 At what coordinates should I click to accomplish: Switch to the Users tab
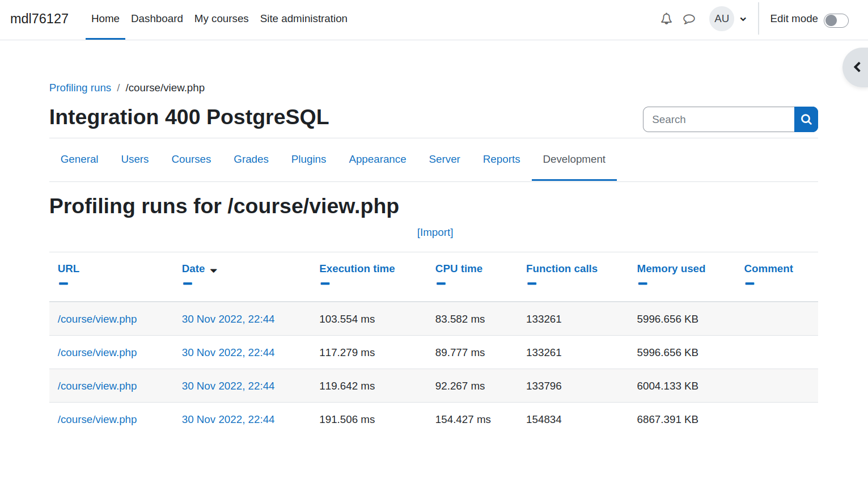[135, 159]
